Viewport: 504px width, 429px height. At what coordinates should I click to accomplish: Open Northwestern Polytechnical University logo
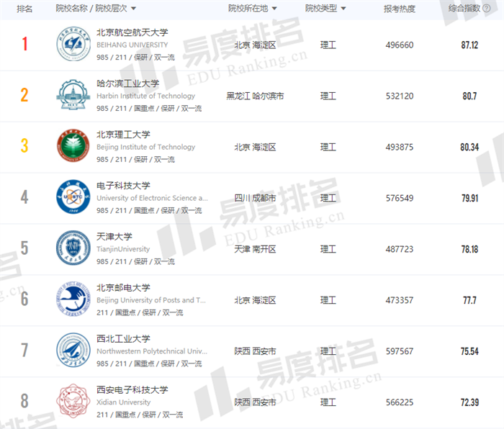[x=73, y=351]
